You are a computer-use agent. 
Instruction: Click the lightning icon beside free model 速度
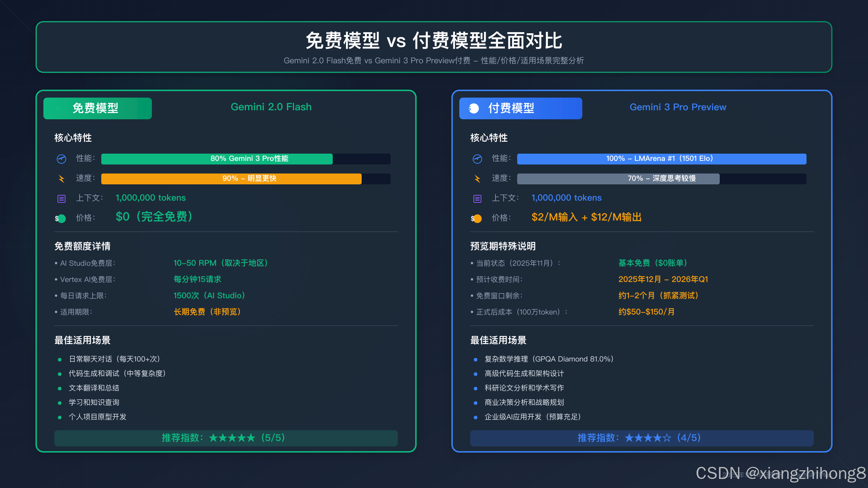[x=61, y=179]
